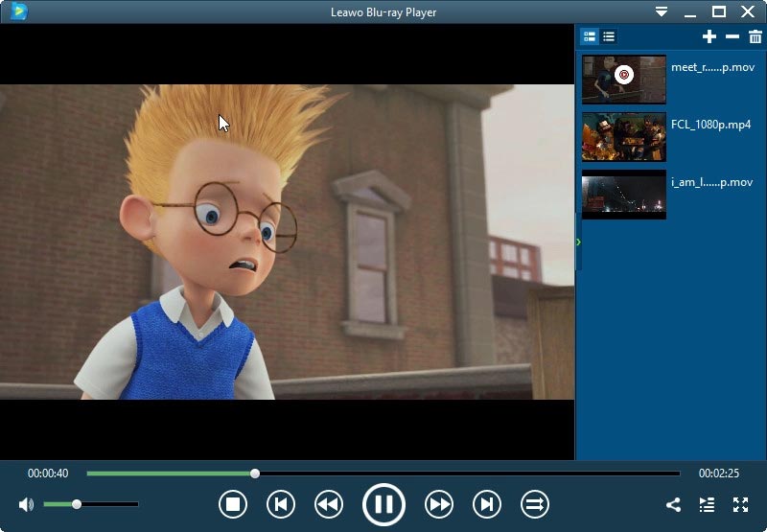This screenshot has width=767, height=532.
Task: Rewind the video
Action: (329, 504)
